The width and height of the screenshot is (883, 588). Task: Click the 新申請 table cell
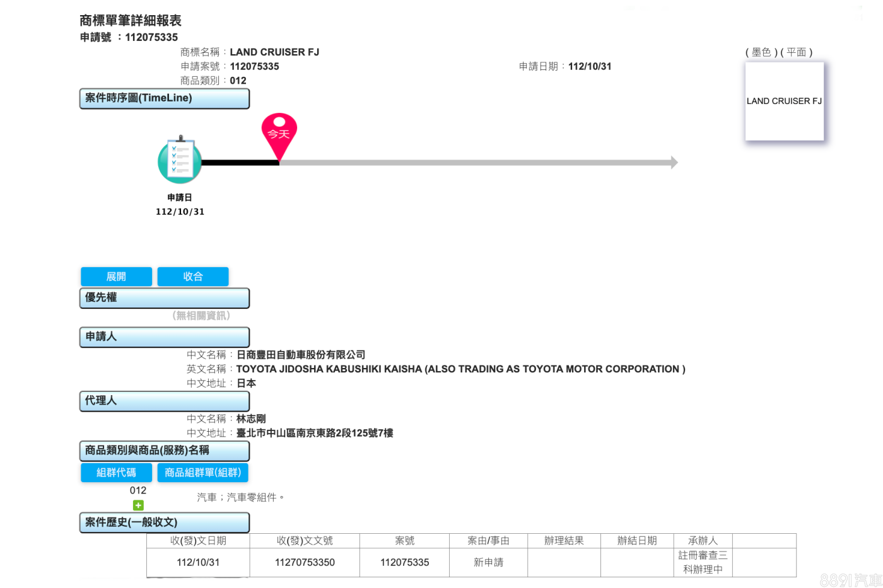(488, 562)
